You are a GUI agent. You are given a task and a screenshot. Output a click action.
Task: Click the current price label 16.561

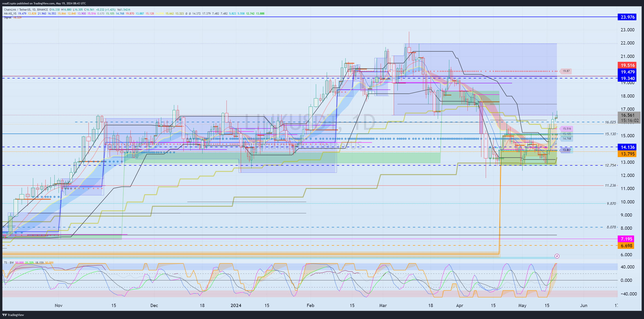627,115
